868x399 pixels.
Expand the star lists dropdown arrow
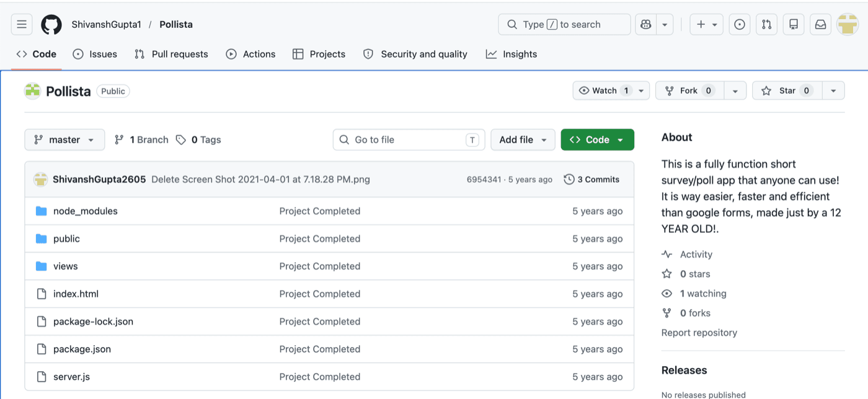[x=833, y=90]
